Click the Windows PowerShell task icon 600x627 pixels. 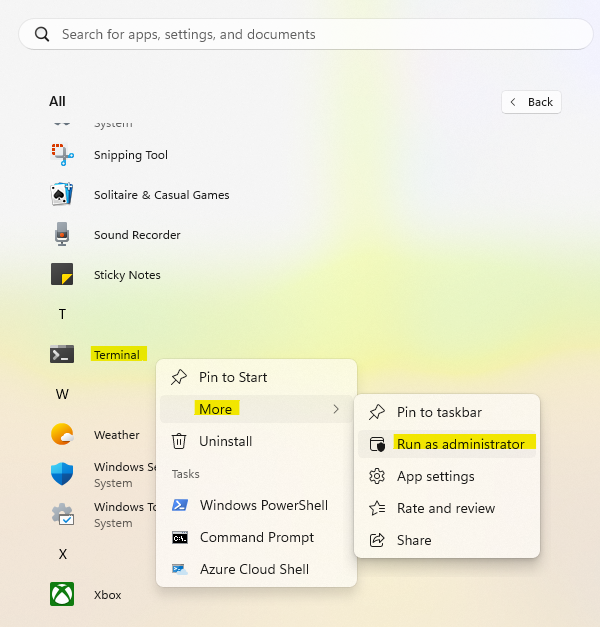pos(180,505)
